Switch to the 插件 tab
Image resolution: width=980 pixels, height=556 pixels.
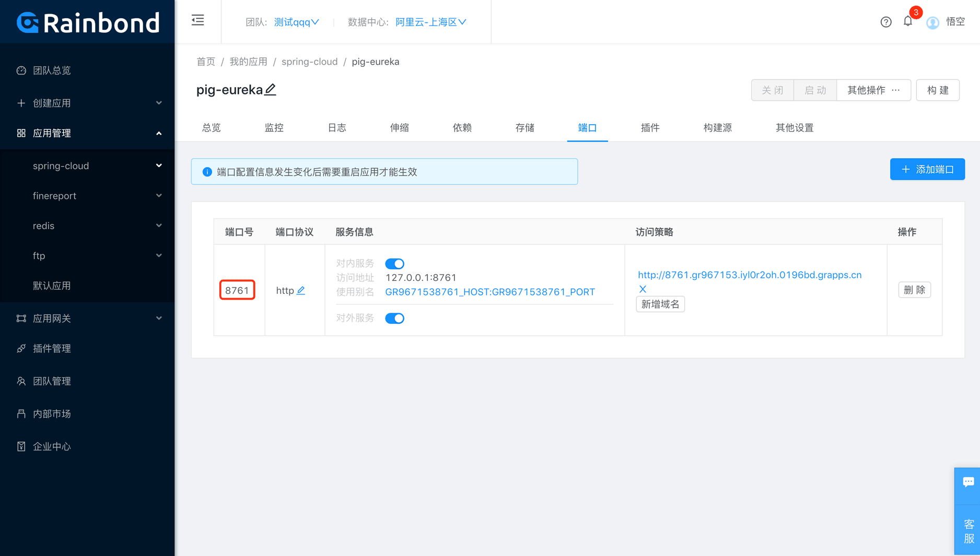pos(650,127)
